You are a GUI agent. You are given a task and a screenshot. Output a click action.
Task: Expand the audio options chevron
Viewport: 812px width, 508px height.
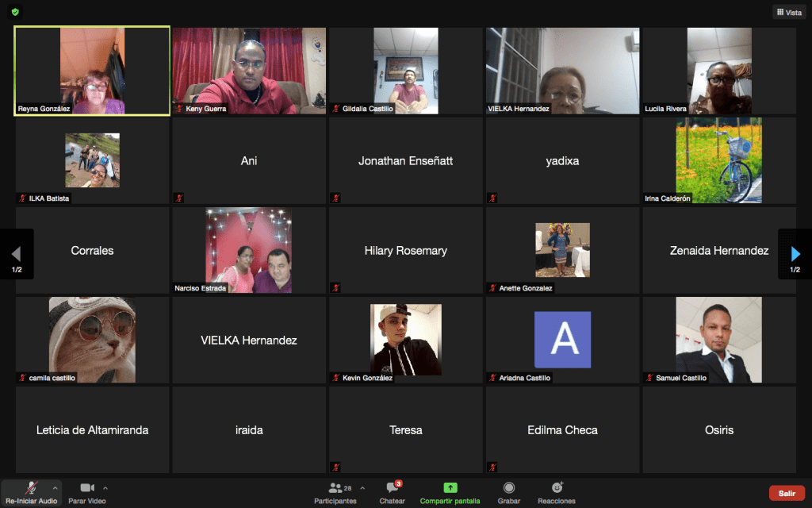point(55,487)
